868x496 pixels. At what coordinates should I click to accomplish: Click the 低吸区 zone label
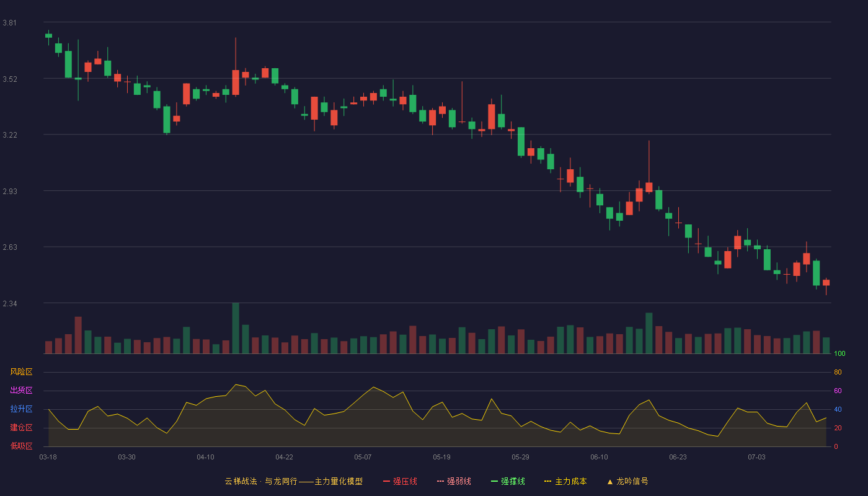21,446
